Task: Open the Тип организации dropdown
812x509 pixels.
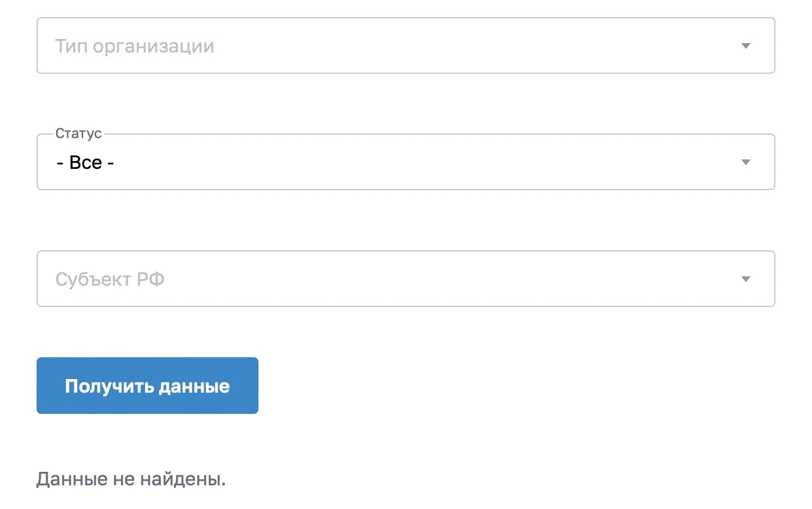Action: click(405, 45)
